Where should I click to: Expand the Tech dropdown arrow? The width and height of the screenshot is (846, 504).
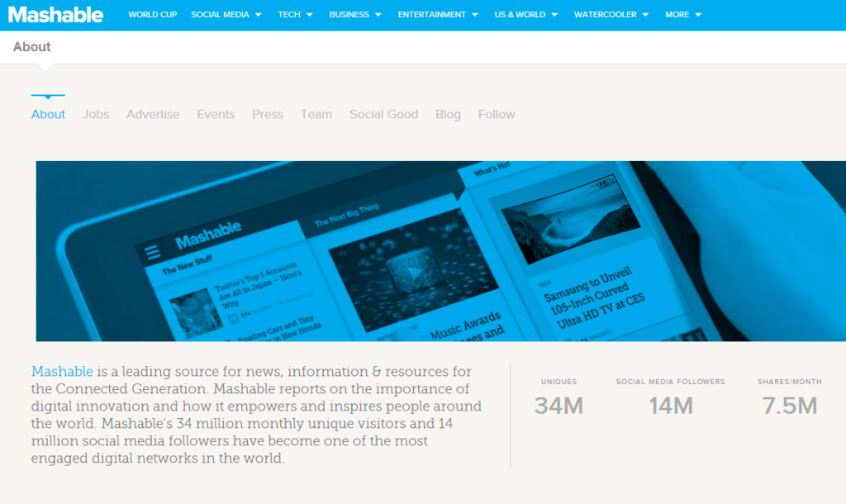[x=309, y=15]
